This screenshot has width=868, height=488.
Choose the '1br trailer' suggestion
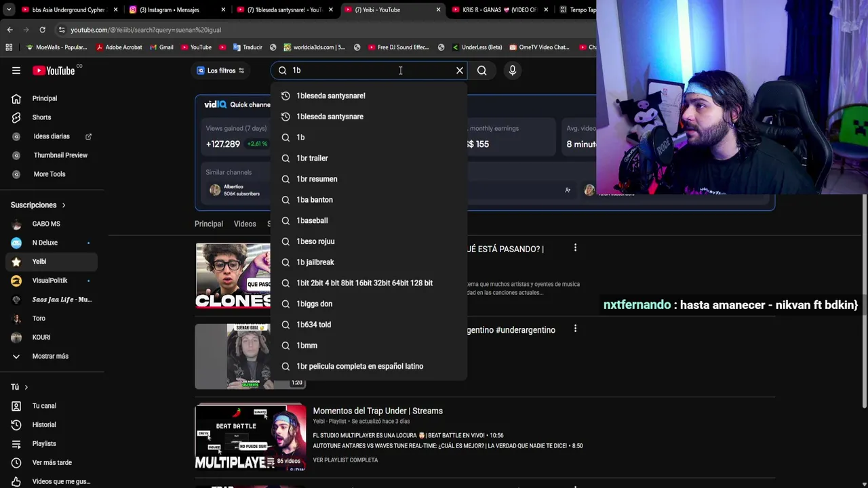(x=369, y=158)
